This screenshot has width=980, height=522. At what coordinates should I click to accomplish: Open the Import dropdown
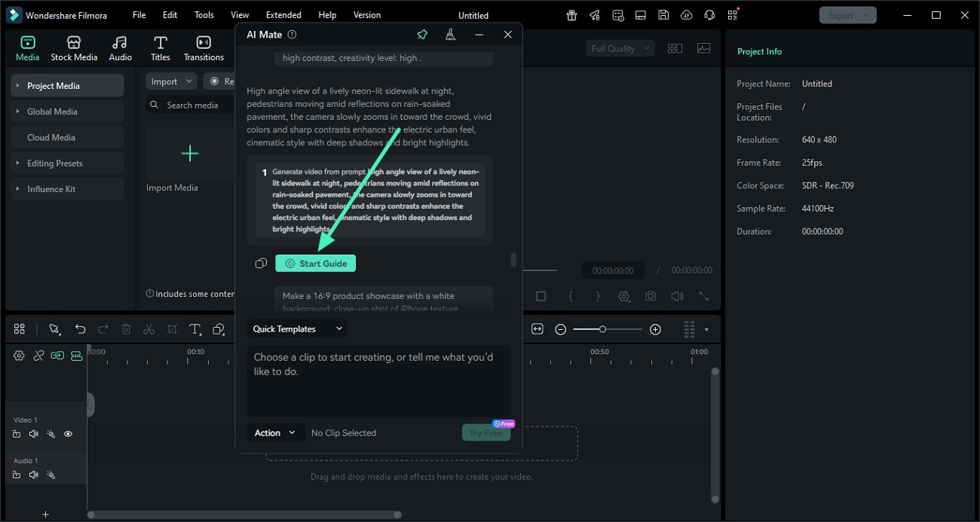171,81
